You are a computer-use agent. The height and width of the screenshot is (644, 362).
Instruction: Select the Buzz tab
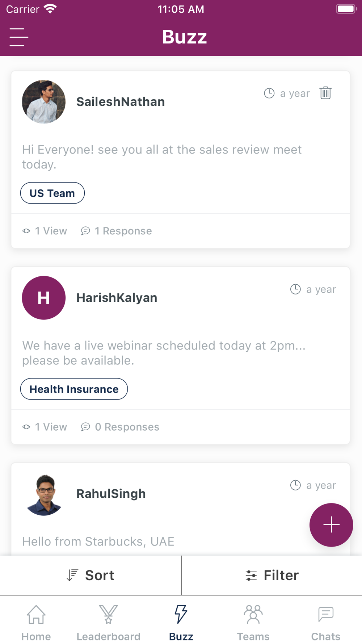[181, 623]
